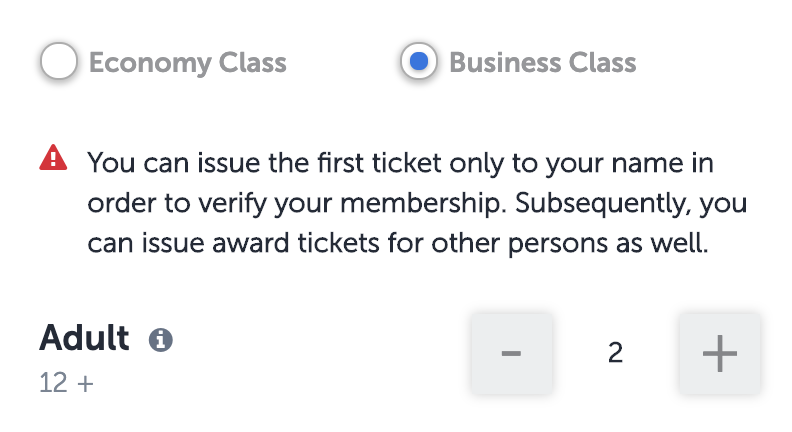
Task: Click the 'first ticket only to your name' line
Action: (x=400, y=161)
